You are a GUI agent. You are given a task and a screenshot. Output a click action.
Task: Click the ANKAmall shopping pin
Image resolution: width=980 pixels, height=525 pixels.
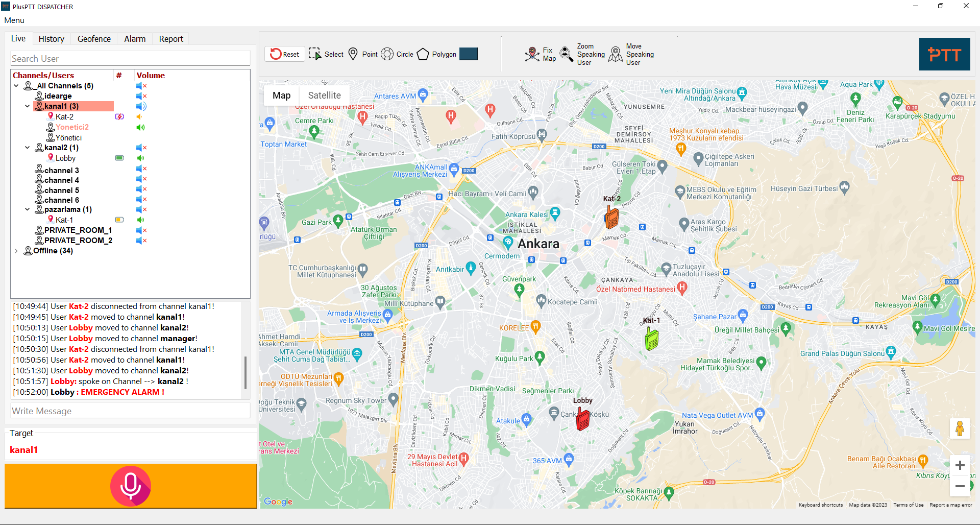[454, 169]
